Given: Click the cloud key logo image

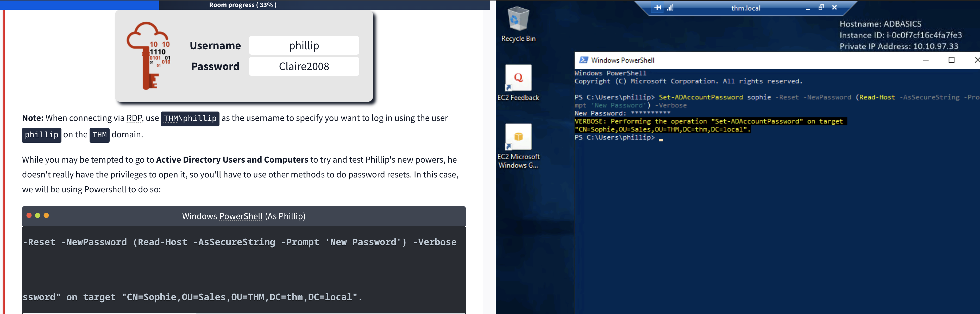Looking at the screenshot, I should (148, 56).
